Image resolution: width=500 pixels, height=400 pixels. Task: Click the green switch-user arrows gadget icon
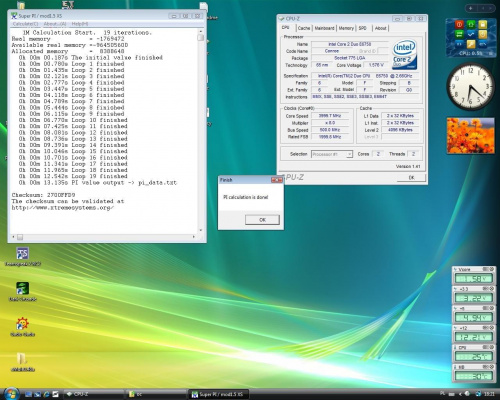[459, 34]
